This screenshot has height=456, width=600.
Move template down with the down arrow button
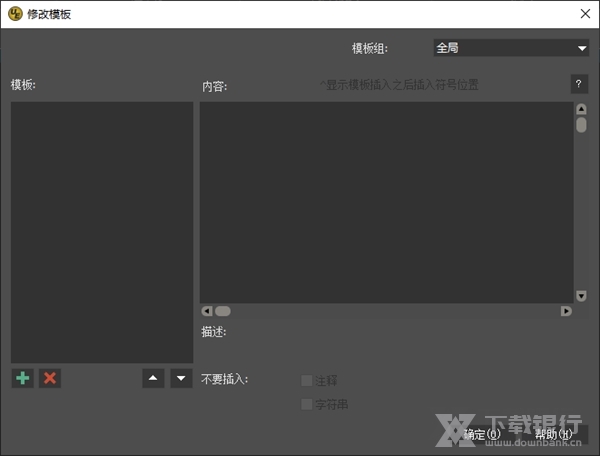[181, 378]
